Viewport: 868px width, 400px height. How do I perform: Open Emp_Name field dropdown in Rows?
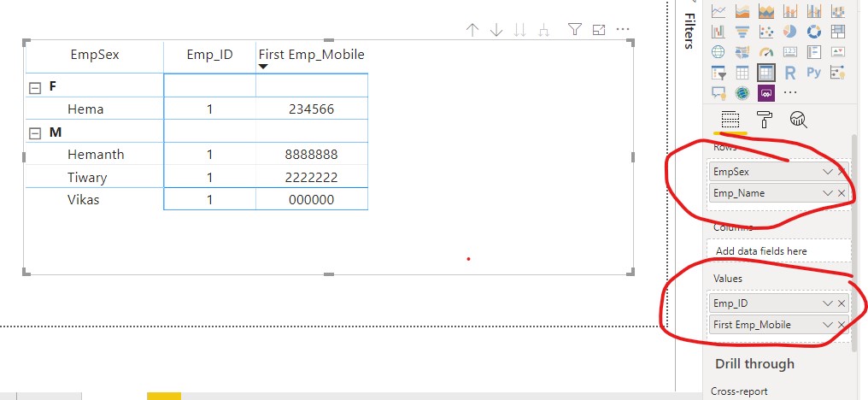pos(828,193)
